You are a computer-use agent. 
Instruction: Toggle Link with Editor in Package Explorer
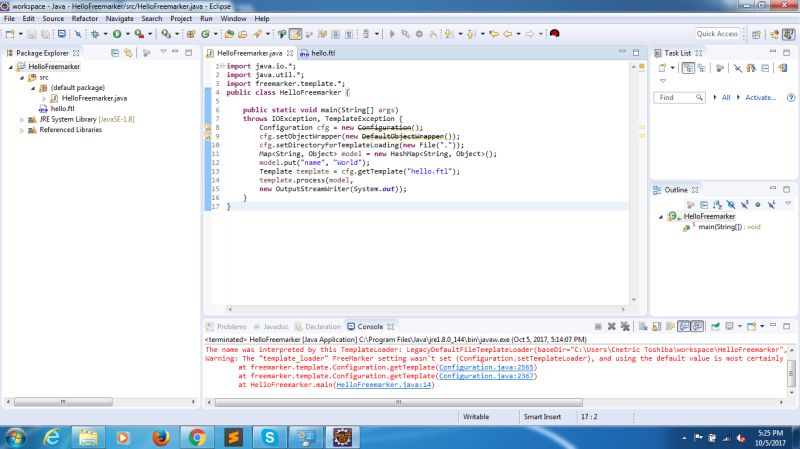point(128,53)
